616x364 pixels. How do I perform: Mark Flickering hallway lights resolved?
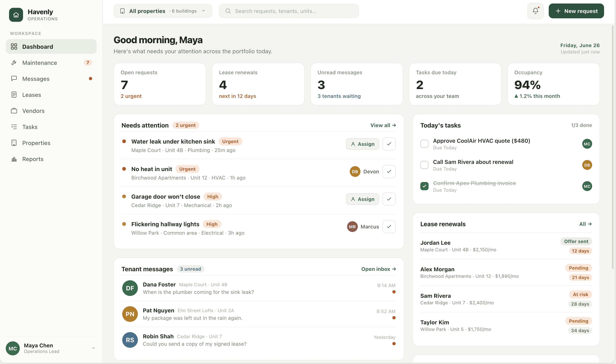pos(389,227)
